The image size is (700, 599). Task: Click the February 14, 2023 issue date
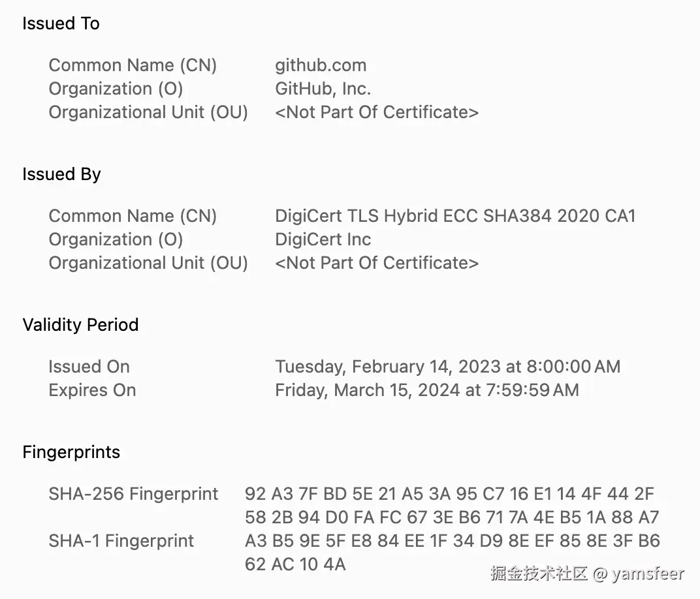tap(447, 367)
